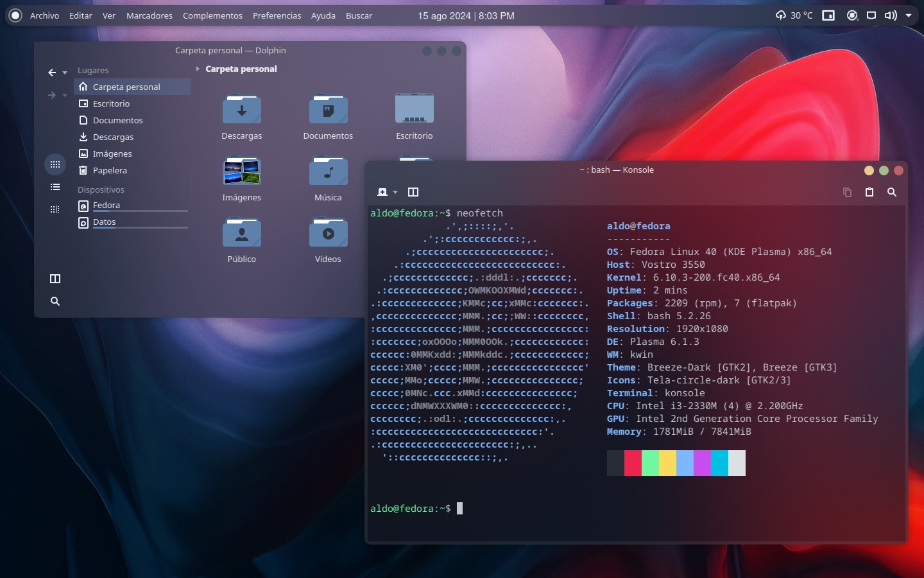Click the paste clipboard icon in Konsole
The width and height of the screenshot is (924, 578).
pos(869,192)
